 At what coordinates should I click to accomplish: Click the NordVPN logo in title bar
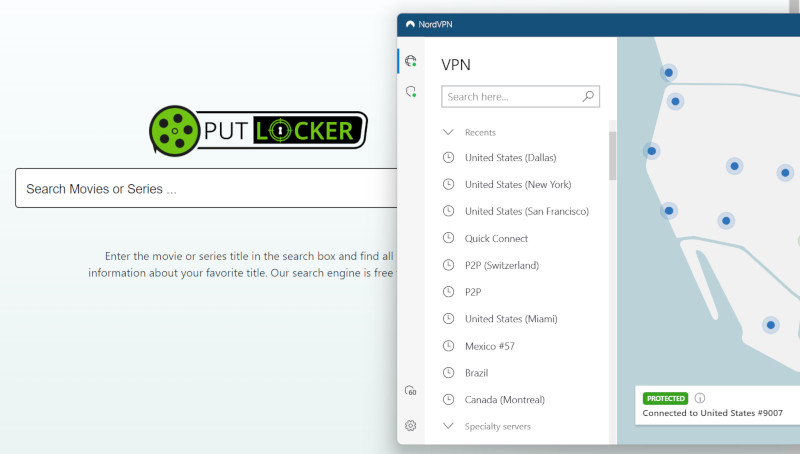[x=410, y=24]
